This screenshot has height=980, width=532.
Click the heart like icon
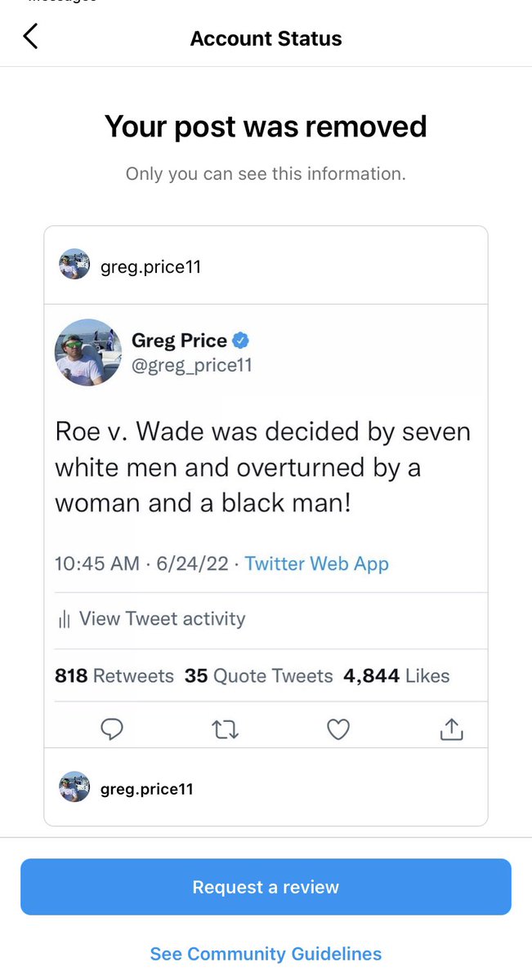click(338, 728)
